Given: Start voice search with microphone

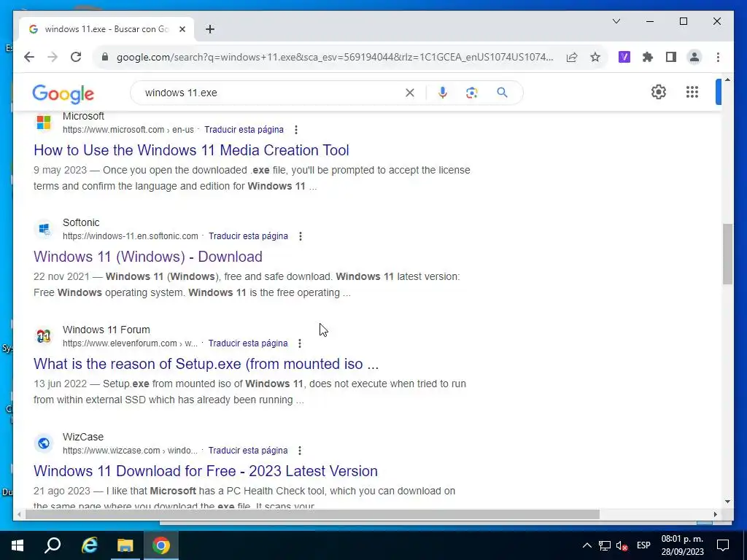Looking at the screenshot, I should pyautogui.click(x=443, y=93).
